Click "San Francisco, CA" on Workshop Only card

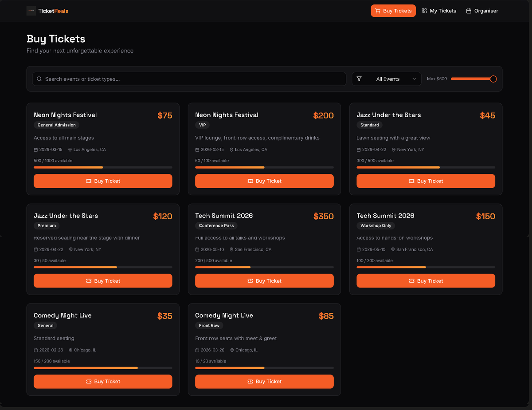click(x=415, y=249)
